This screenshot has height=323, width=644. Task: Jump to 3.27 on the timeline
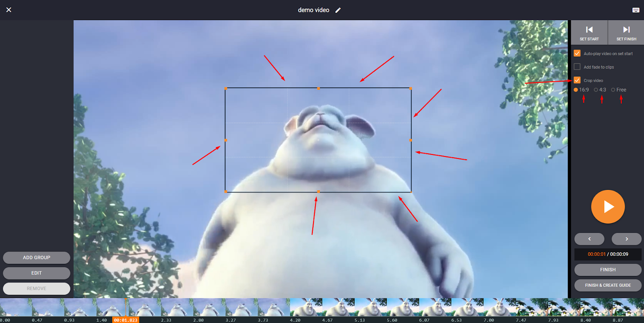pyautogui.click(x=231, y=320)
